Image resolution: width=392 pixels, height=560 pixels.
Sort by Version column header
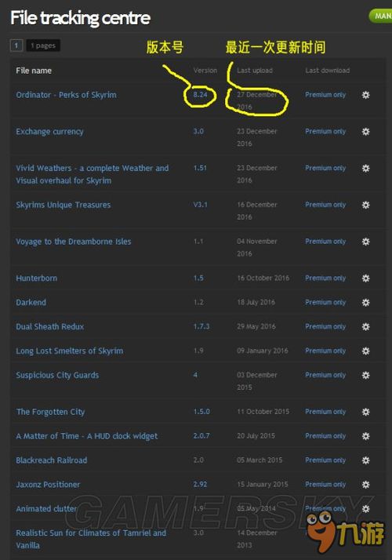click(205, 71)
